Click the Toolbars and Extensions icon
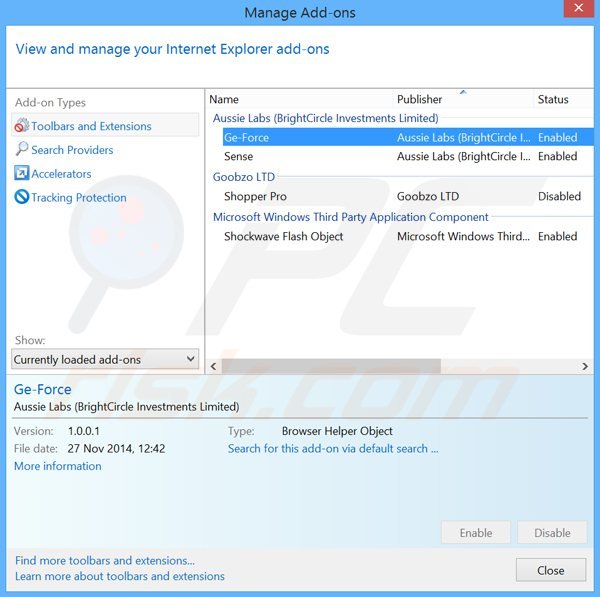This screenshot has width=600, height=597. (21, 126)
